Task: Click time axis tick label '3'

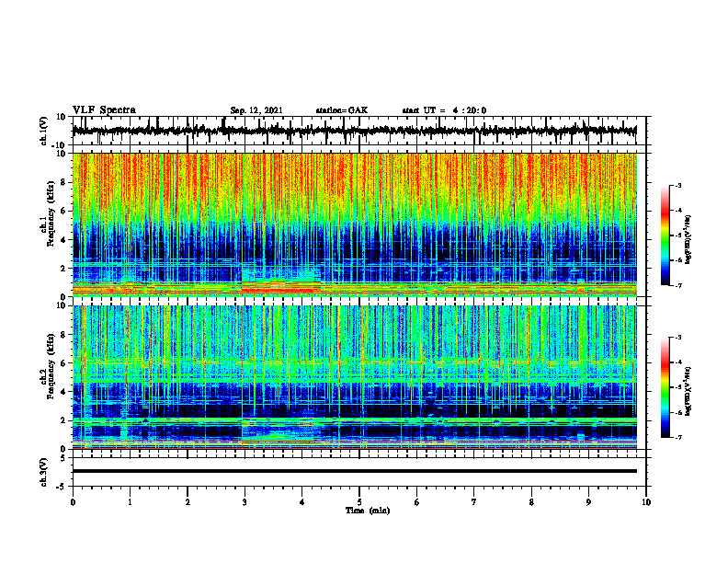Action: click(x=245, y=502)
